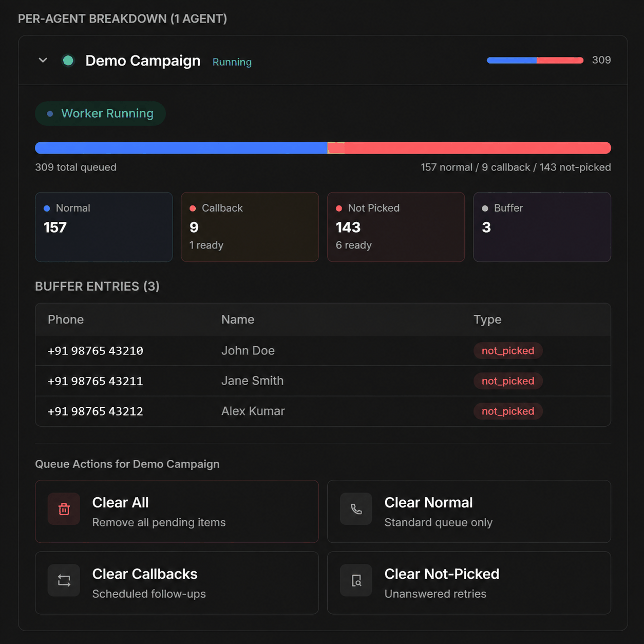Screen dimensions: 644x644
Task: Click the 309 count in the header
Action: (601, 60)
